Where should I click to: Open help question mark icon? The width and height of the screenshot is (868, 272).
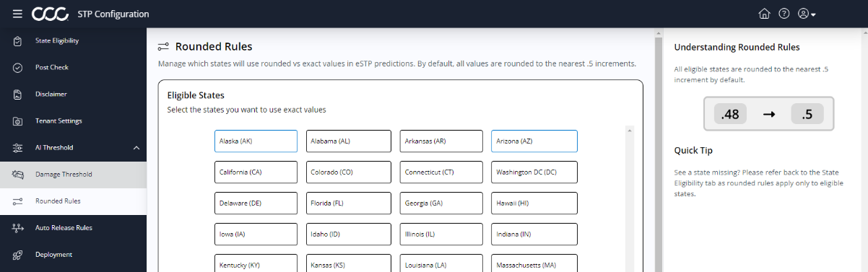click(x=784, y=14)
